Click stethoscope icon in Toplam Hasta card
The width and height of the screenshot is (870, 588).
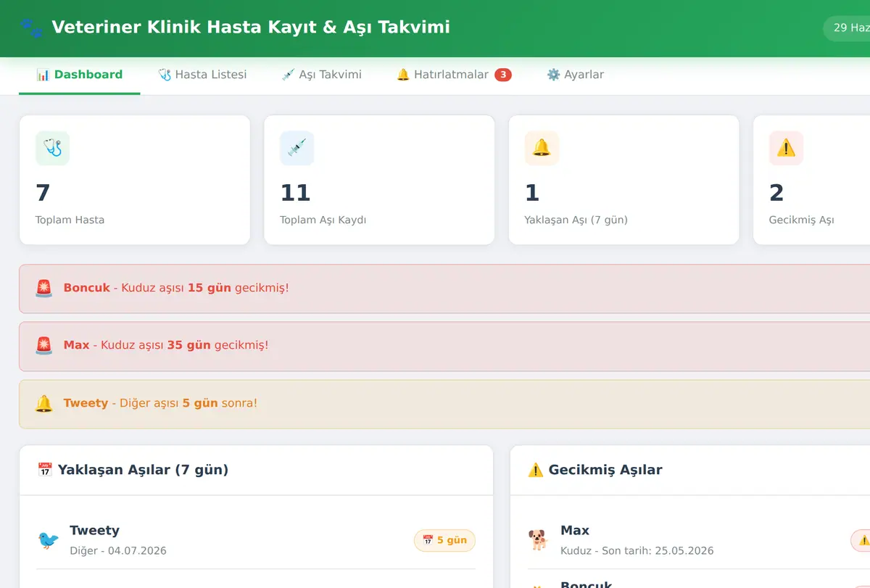pos(52,148)
